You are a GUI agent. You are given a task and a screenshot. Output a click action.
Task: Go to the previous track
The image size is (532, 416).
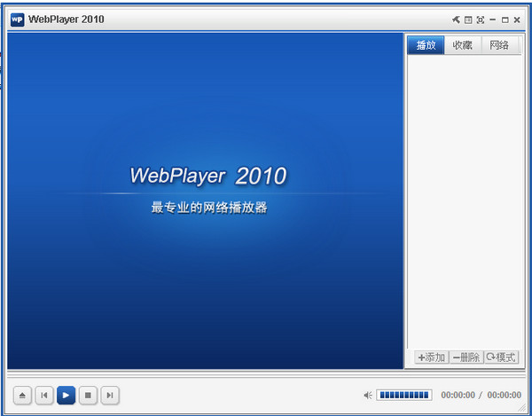[44, 396]
